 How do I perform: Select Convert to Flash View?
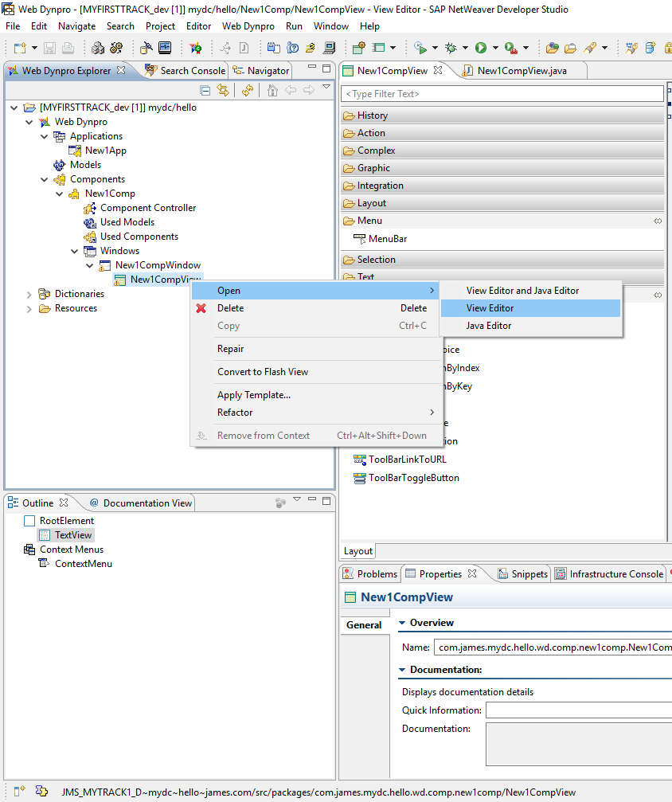317,372
